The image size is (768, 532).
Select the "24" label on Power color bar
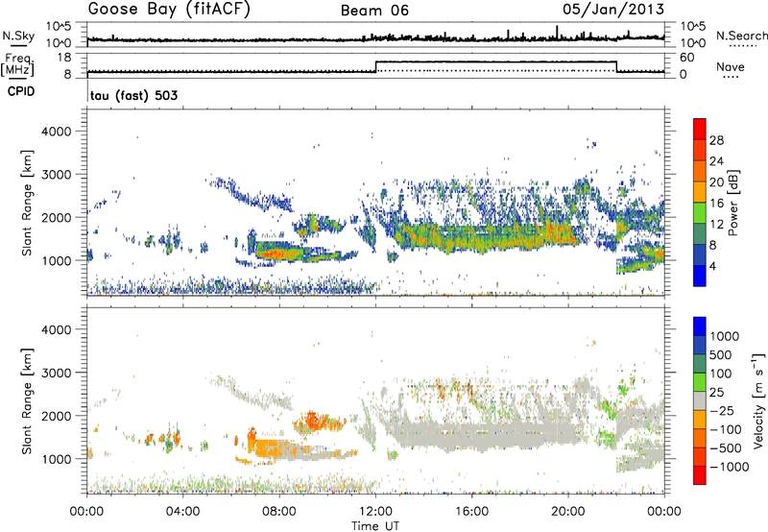tap(716, 161)
